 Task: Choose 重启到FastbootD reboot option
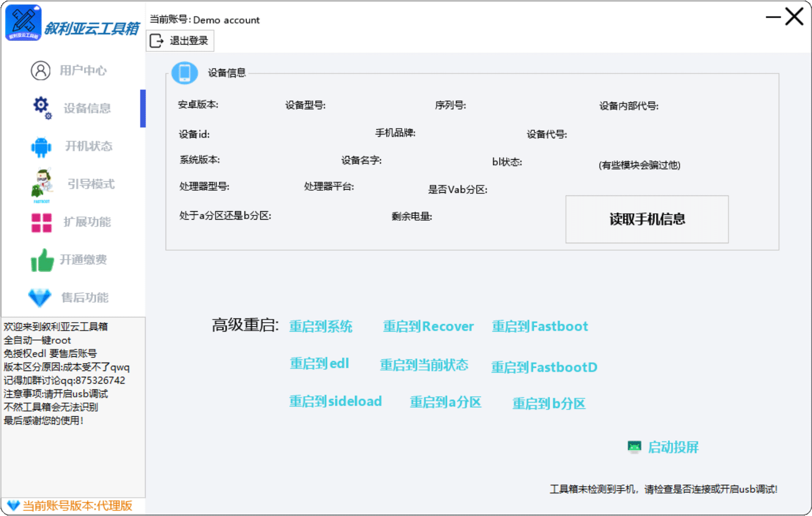(544, 367)
